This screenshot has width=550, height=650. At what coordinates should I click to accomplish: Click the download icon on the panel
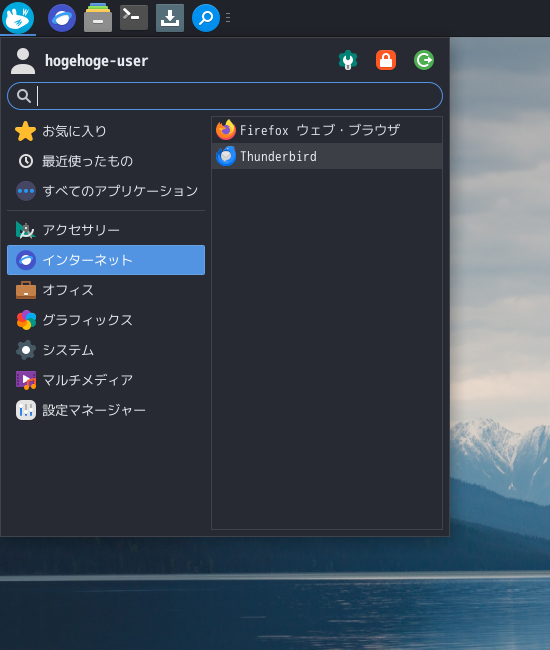point(170,18)
